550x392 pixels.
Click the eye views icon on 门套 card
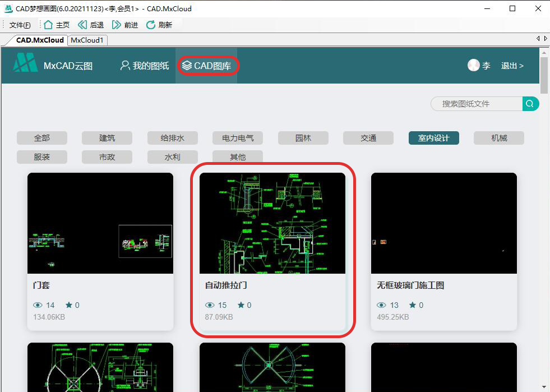38,305
